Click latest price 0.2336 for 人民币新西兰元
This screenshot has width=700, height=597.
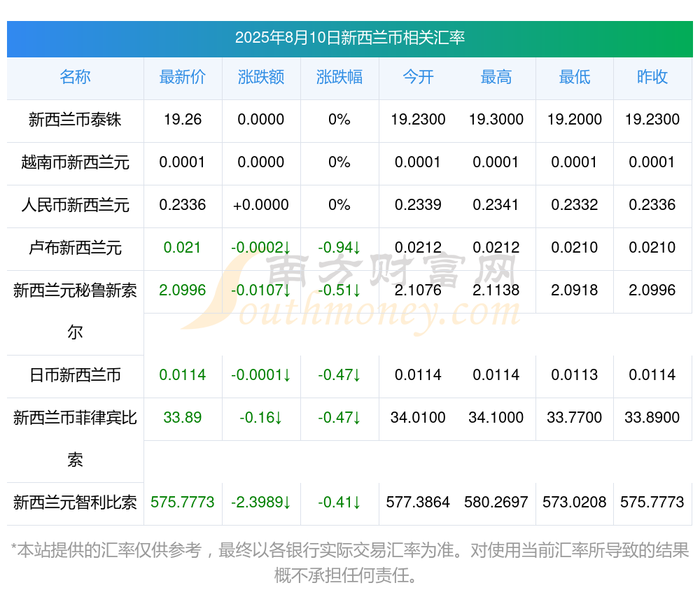coord(183,205)
